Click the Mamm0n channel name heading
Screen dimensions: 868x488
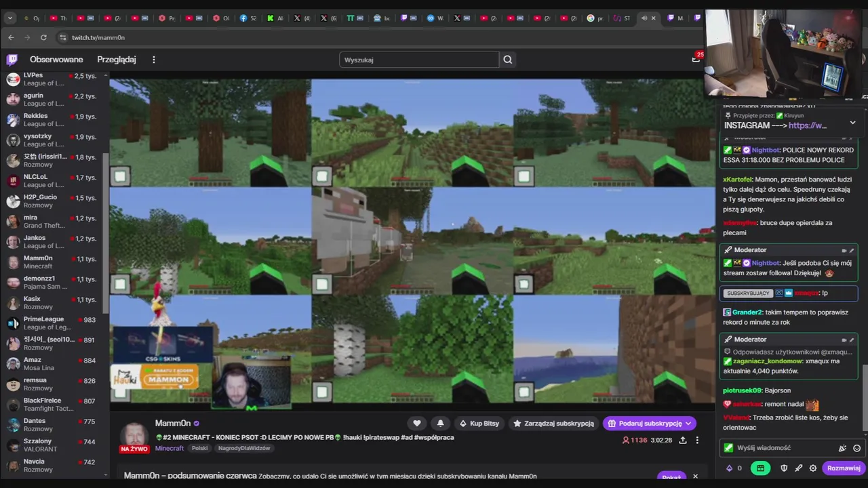(173, 424)
